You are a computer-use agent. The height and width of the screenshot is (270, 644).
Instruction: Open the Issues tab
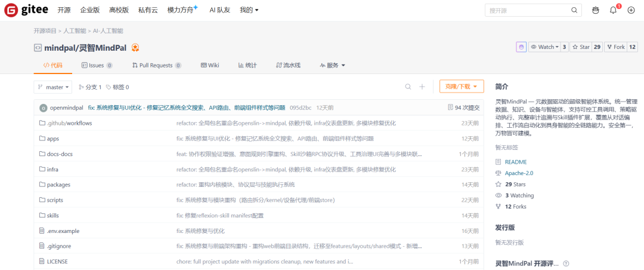(97, 65)
